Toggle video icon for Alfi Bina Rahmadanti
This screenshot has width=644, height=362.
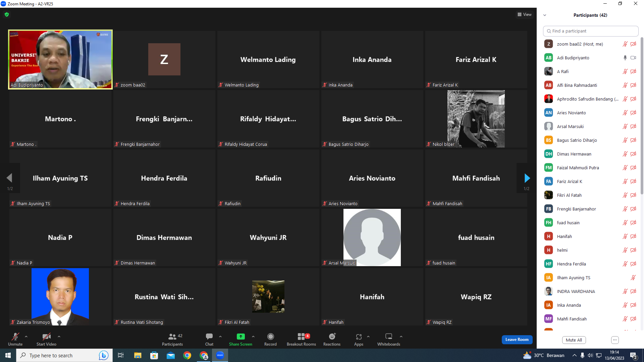pyautogui.click(x=633, y=85)
